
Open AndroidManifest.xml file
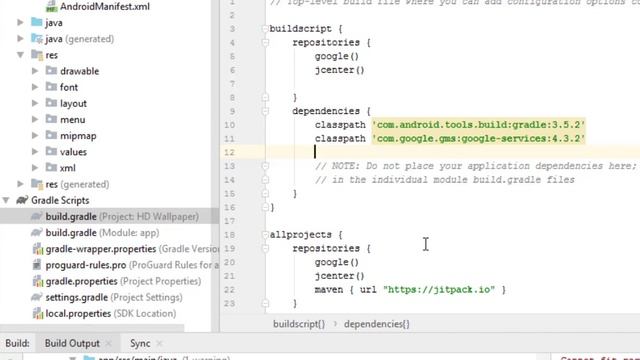coord(105,7)
